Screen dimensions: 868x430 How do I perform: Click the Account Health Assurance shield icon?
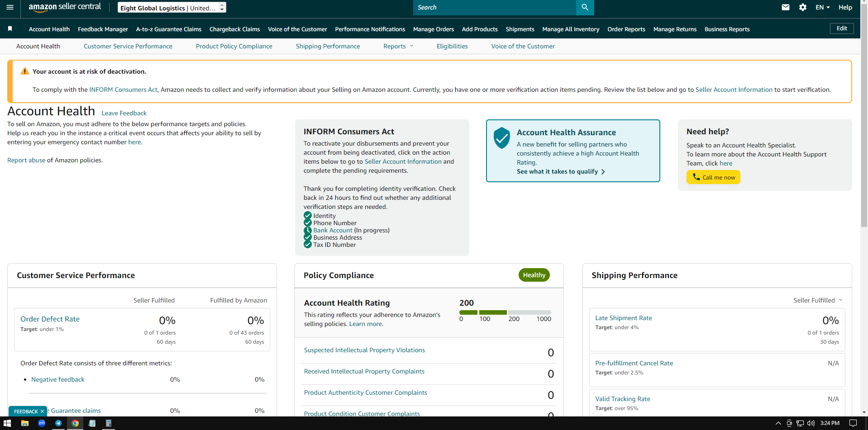click(502, 138)
